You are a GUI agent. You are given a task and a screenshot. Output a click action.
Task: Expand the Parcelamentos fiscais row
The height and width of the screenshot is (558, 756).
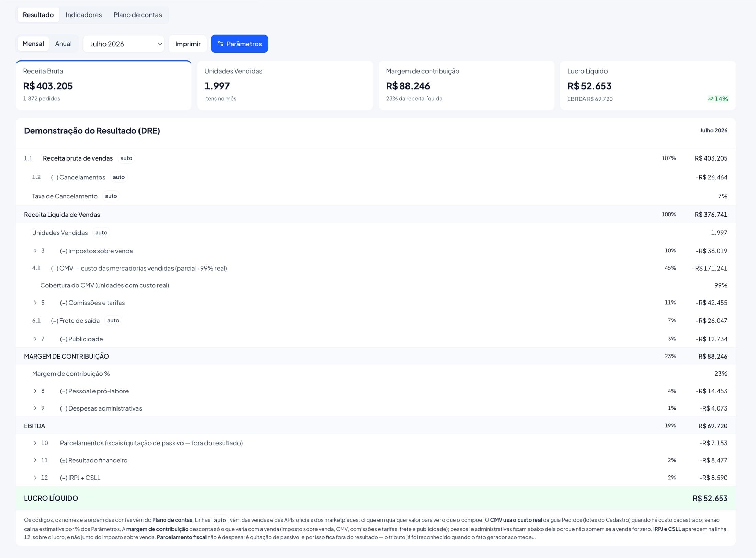pos(35,443)
